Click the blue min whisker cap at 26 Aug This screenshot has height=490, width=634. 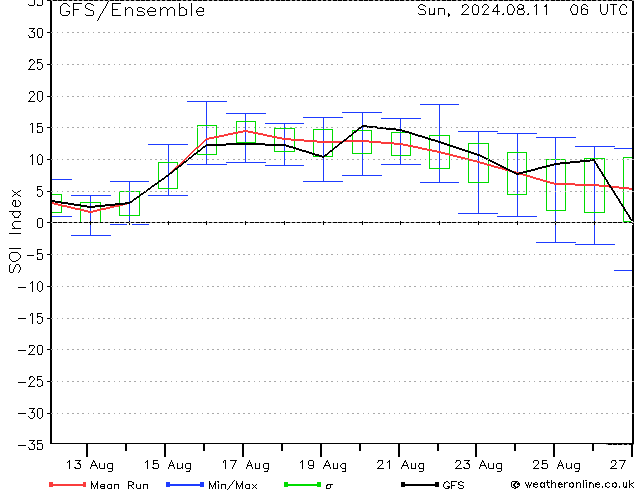tap(595, 244)
